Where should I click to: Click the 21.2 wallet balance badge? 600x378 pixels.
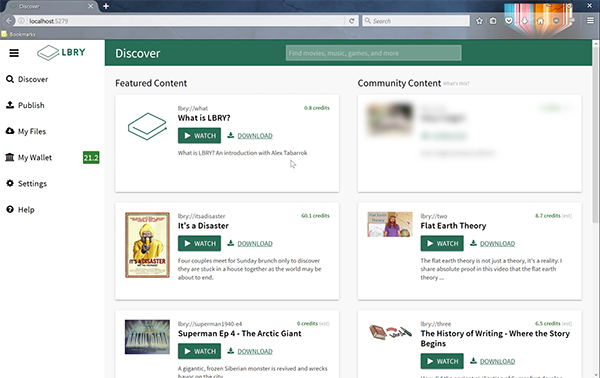tap(91, 158)
